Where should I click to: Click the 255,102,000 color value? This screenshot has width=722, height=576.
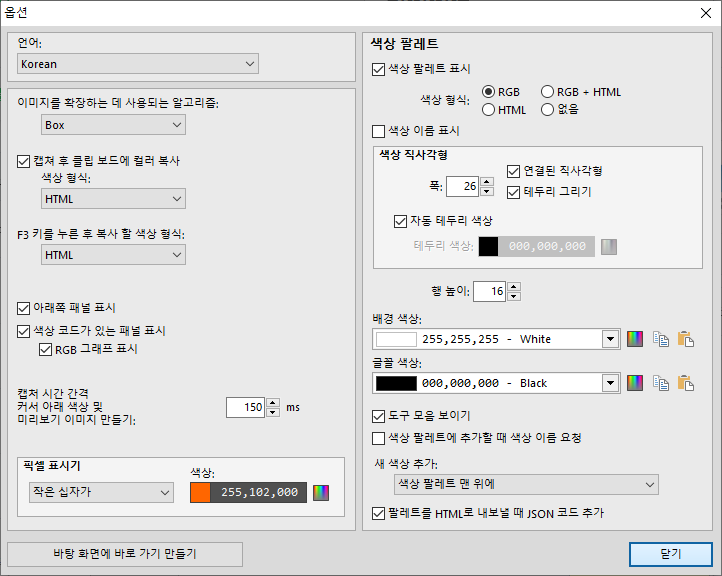[259, 493]
